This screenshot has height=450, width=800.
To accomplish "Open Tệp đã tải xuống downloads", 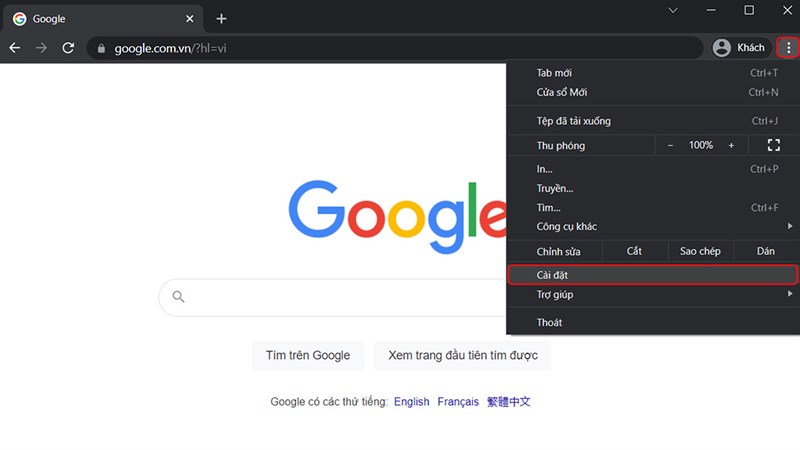I will tap(653, 121).
